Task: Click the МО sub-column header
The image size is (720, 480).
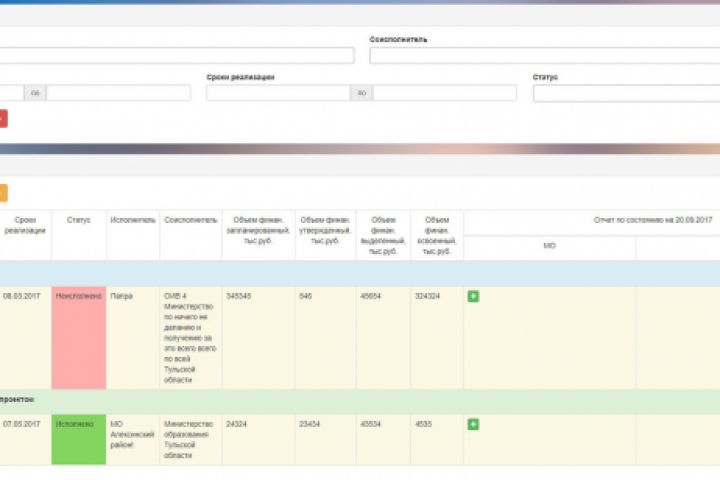Action: tap(550, 246)
